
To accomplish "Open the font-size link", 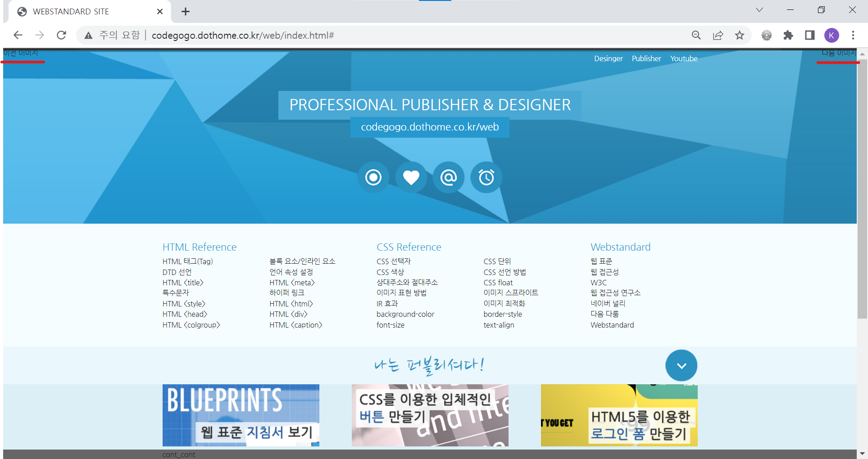I will [391, 325].
